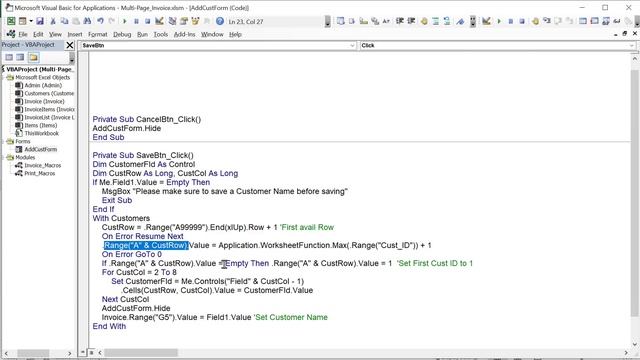Open Project Explorer via toolbar icon
Viewport: 640px width, 360px height.
click(x=173, y=21)
